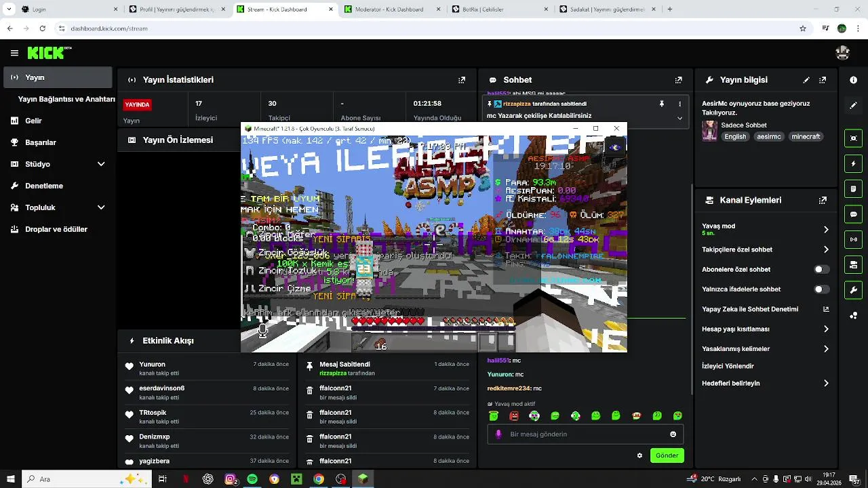This screenshot has width=868, height=488.
Task: Go to Başarılar in sidebar
Action: click(x=58, y=142)
